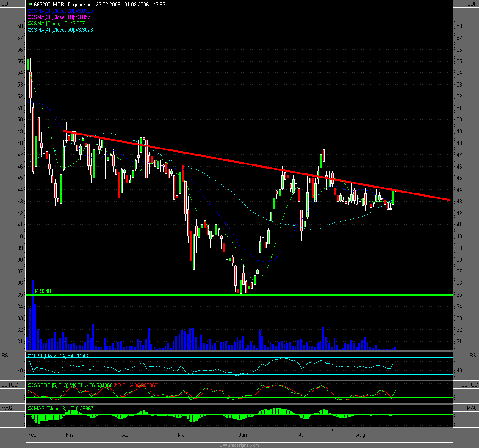Viewport: 479px width, 448px height.
Task: Select the magenta SMA(3) [Close, 10] legend
Action: click(58, 17)
